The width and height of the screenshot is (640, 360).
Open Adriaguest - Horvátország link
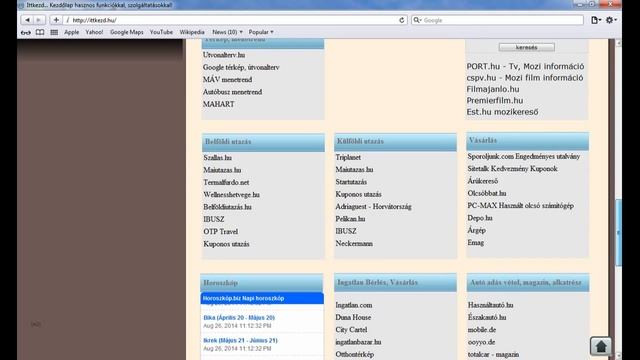(x=373, y=207)
